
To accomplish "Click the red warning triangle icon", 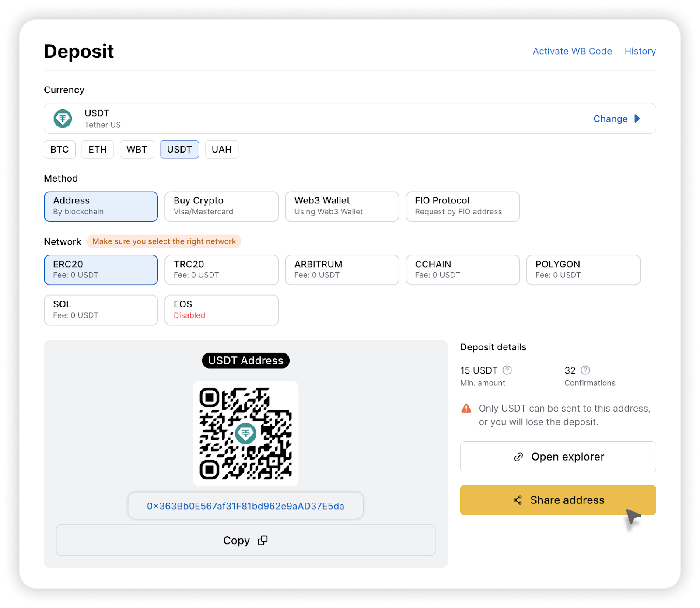I will [x=466, y=409].
